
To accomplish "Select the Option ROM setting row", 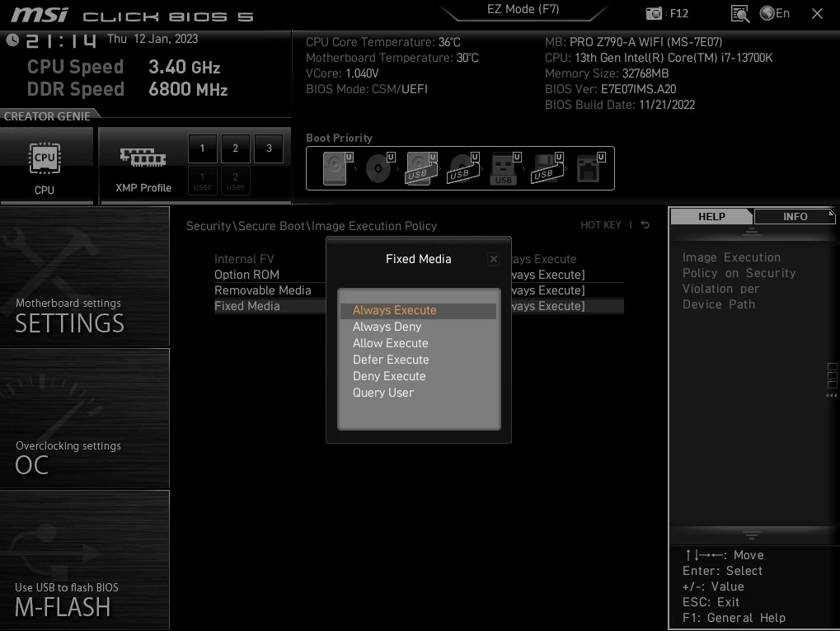I will [x=419, y=275].
